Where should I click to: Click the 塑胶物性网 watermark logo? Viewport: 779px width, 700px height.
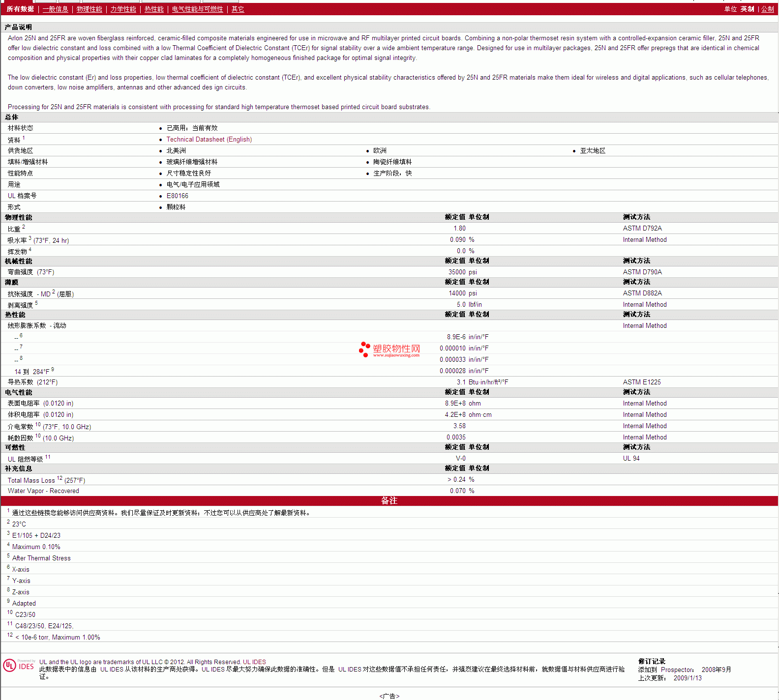[389, 349]
